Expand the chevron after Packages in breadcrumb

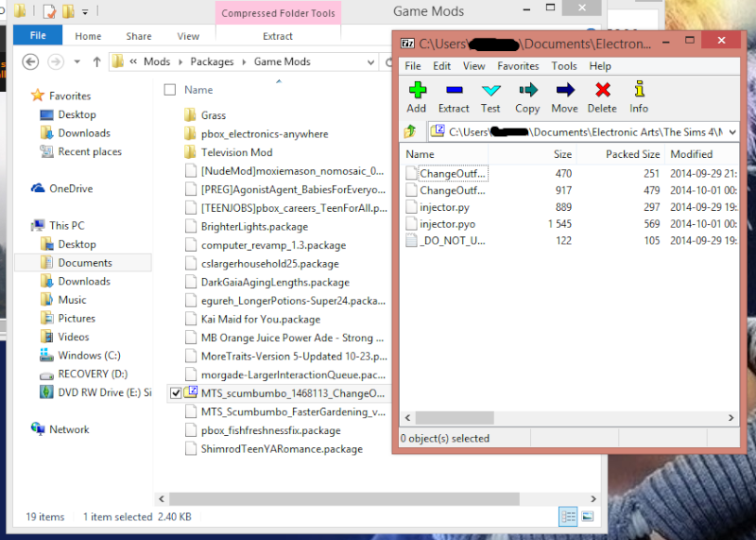[244, 61]
